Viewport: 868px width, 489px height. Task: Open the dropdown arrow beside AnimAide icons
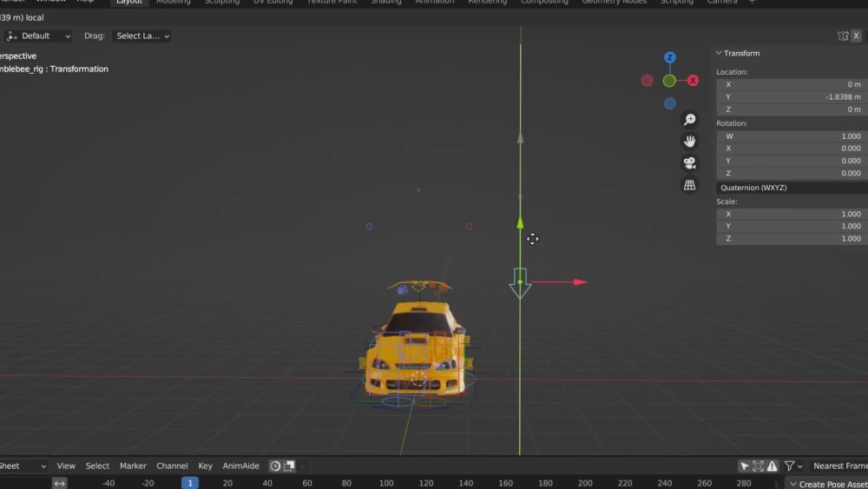[302, 466]
